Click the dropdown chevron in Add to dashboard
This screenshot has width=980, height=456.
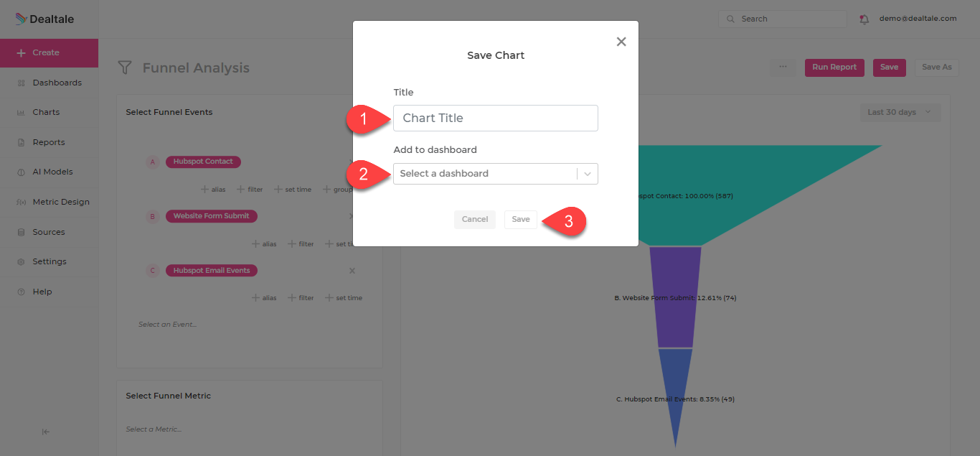[x=588, y=174]
